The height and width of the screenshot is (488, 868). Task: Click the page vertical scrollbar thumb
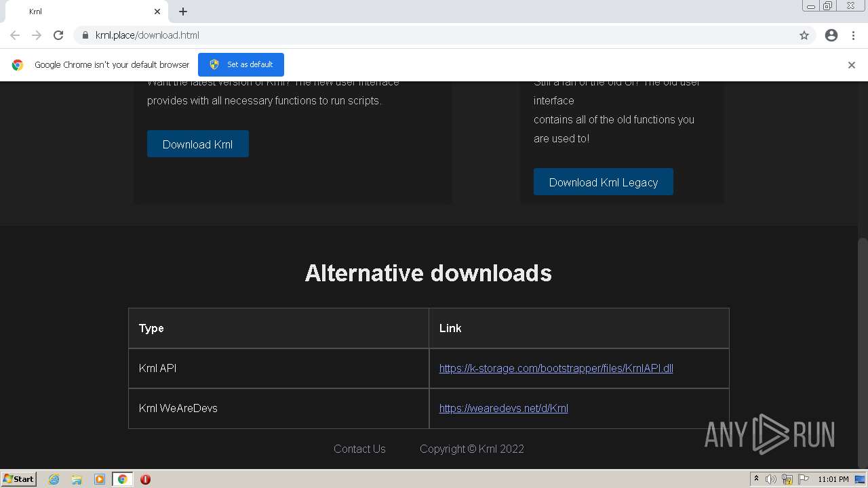(x=863, y=352)
